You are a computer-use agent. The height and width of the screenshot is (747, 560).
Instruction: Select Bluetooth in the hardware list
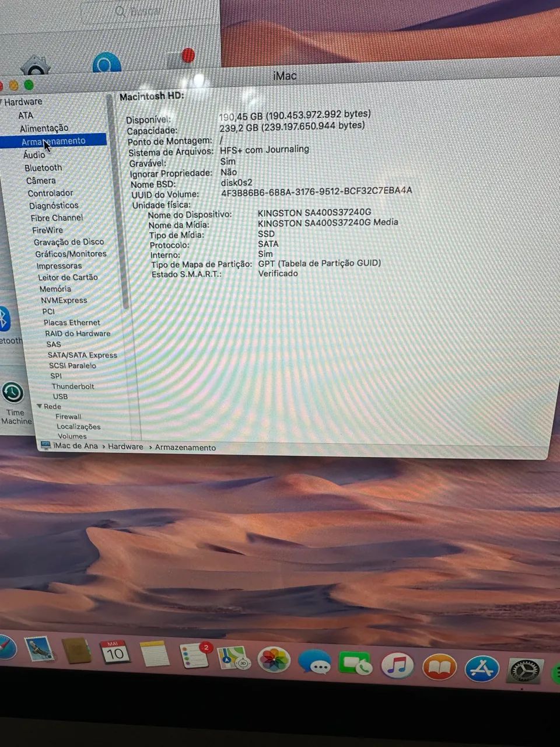point(43,168)
